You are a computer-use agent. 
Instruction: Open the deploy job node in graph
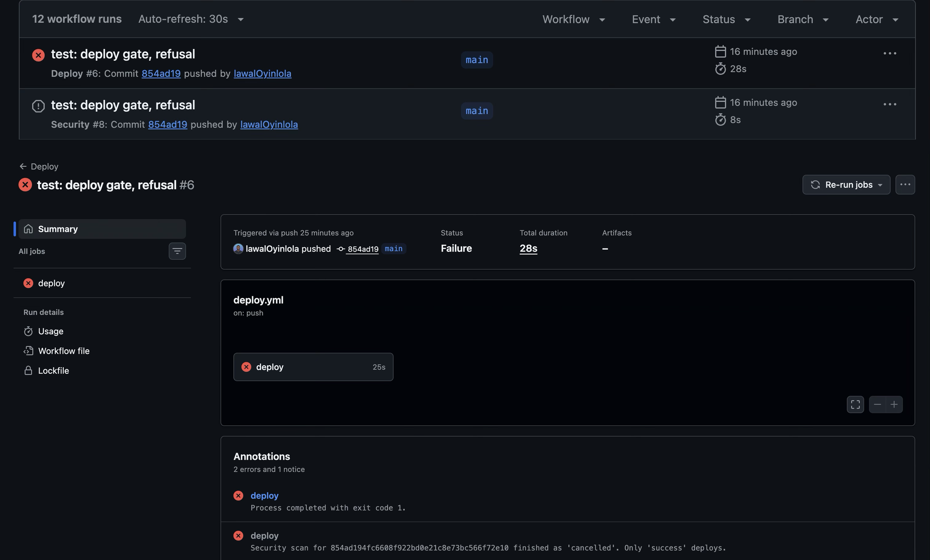(x=313, y=367)
